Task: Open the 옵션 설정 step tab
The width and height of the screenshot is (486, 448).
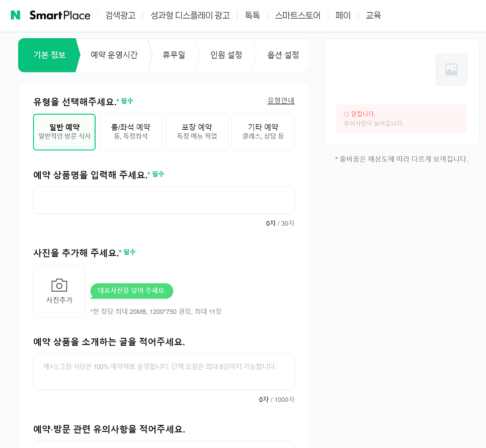Action: (283, 55)
